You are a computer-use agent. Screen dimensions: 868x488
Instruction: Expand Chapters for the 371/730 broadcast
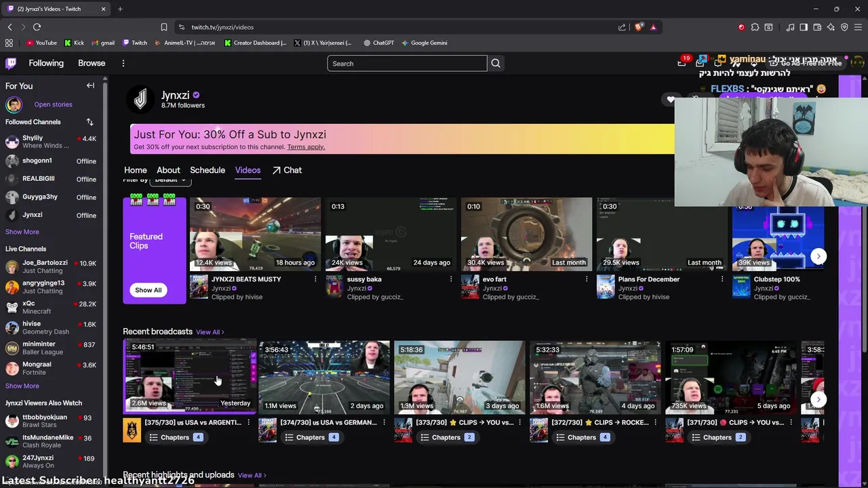click(718, 437)
